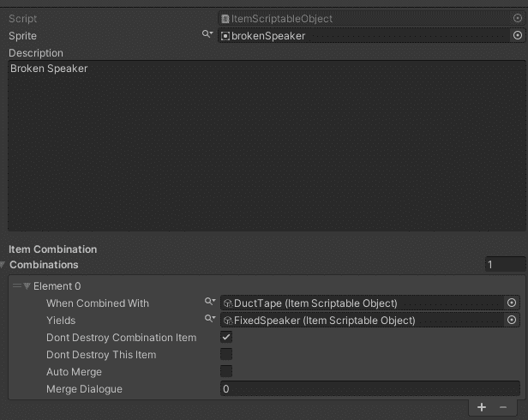The height and width of the screenshot is (420, 528).
Task: Click search icon beside When Combined With
Action: pyautogui.click(x=209, y=303)
